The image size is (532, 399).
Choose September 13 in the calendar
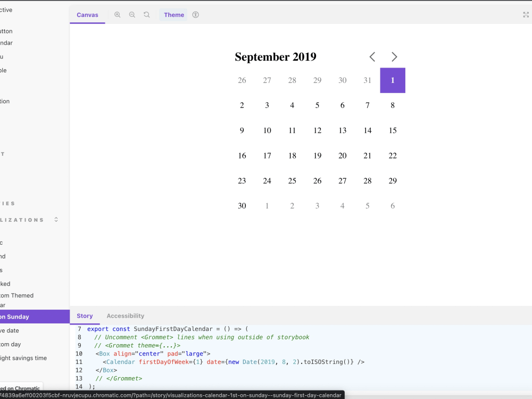(342, 131)
